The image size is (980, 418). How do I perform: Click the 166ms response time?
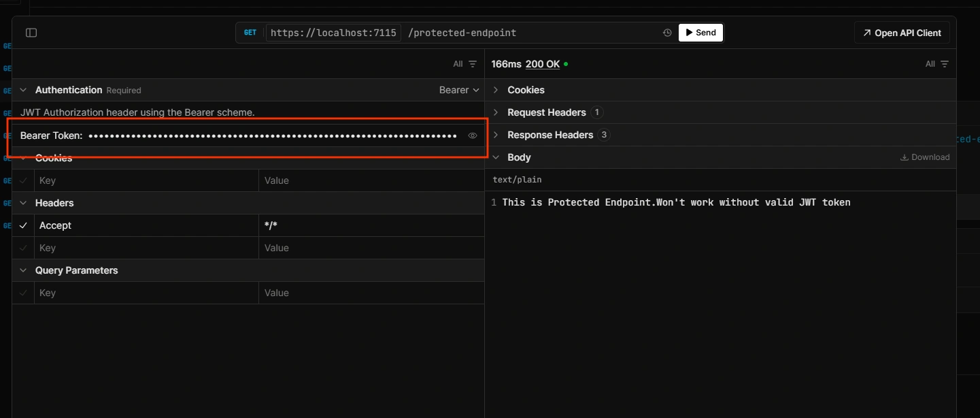pos(507,64)
